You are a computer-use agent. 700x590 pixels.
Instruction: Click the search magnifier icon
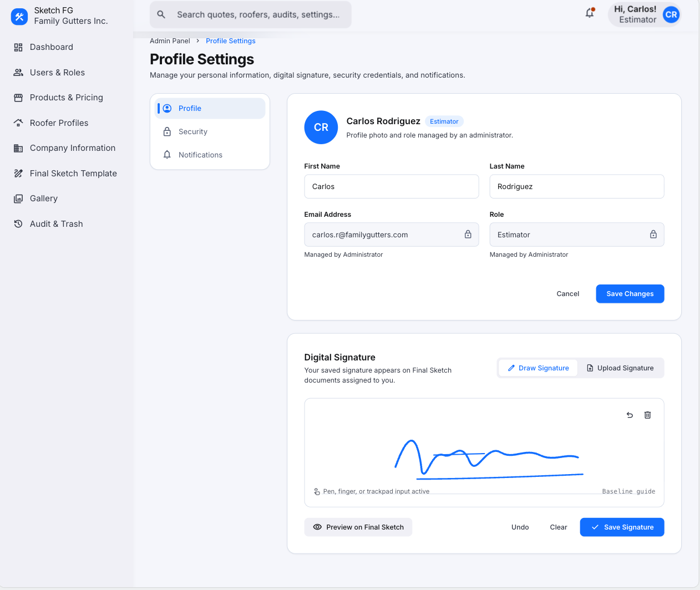tap(161, 14)
